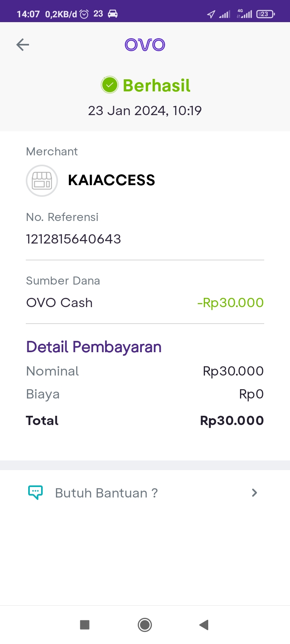The height and width of the screenshot is (644, 290).
Task: Tap the OVO logo
Action: point(145,45)
